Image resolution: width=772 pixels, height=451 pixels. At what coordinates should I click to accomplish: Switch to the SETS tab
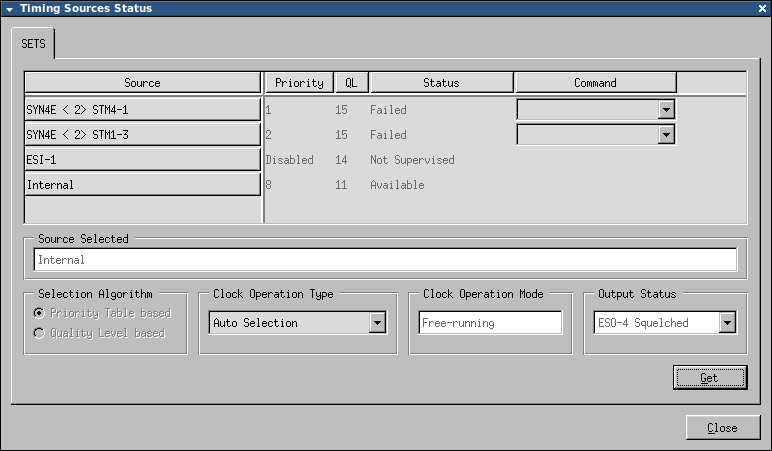(x=34, y=44)
